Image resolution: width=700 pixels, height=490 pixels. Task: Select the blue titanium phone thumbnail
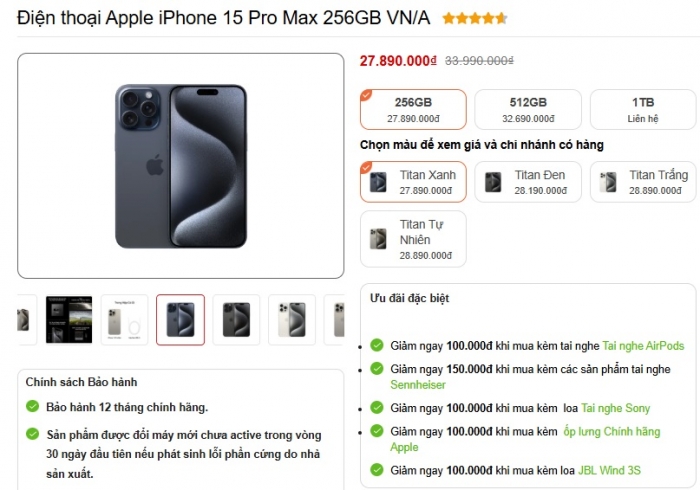(180, 320)
